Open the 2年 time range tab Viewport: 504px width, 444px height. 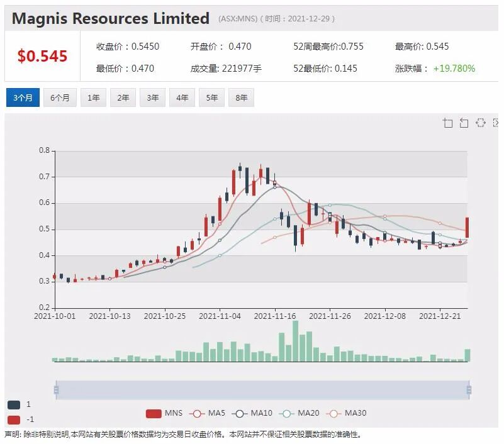click(123, 97)
